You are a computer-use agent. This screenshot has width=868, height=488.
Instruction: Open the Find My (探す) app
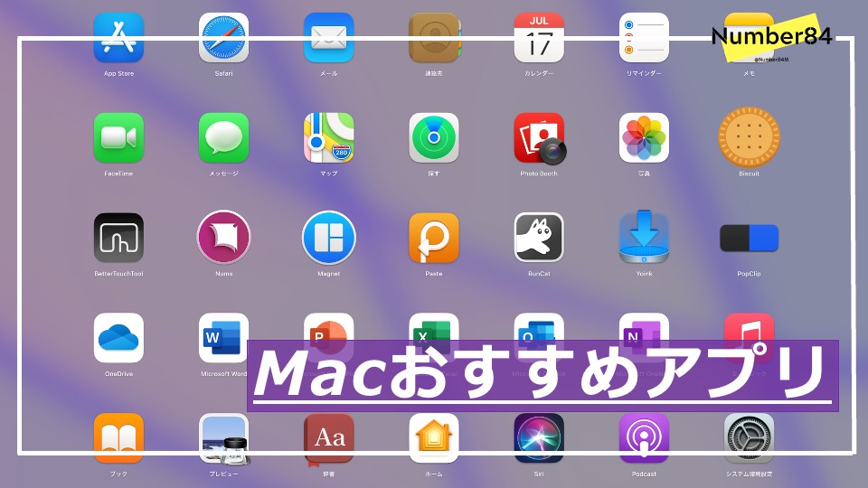tap(434, 137)
